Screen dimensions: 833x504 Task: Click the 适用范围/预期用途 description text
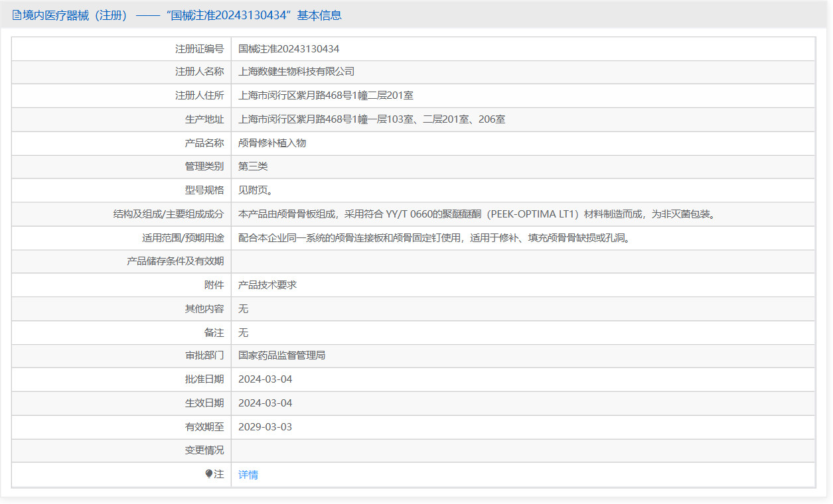pyautogui.click(x=433, y=238)
